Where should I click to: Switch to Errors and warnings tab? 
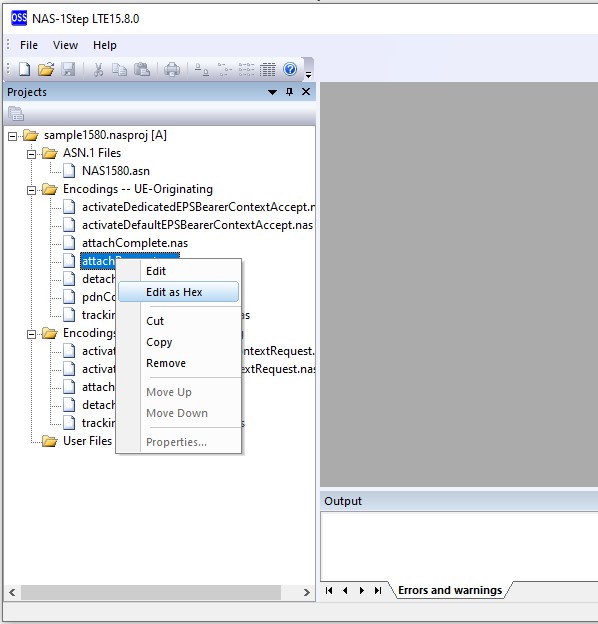(x=450, y=590)
